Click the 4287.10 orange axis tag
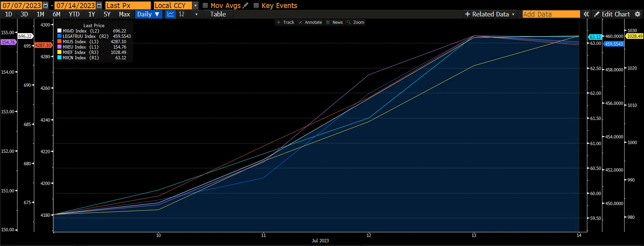Screen dimensions: 644x246 click(43, 45)
